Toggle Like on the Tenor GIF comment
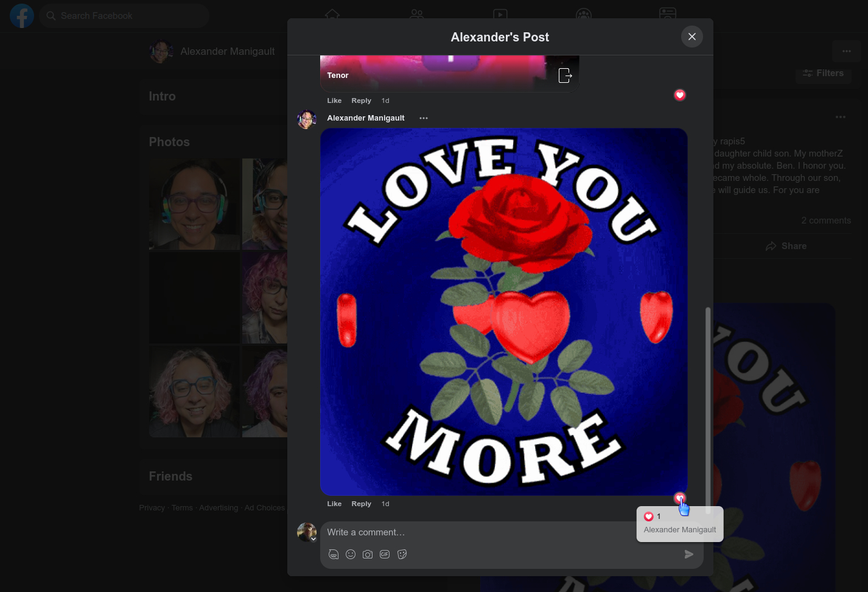868x592 pixels. (x=334, y=100)
